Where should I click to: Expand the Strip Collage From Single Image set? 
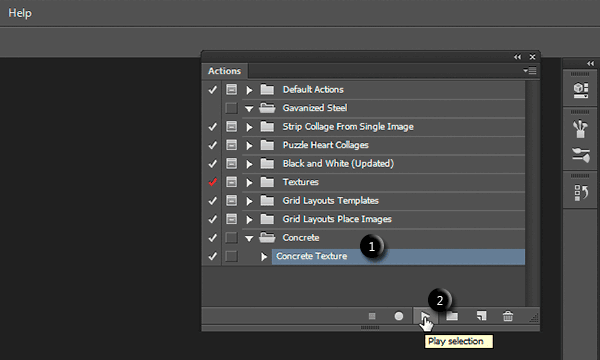click(249, 127)
